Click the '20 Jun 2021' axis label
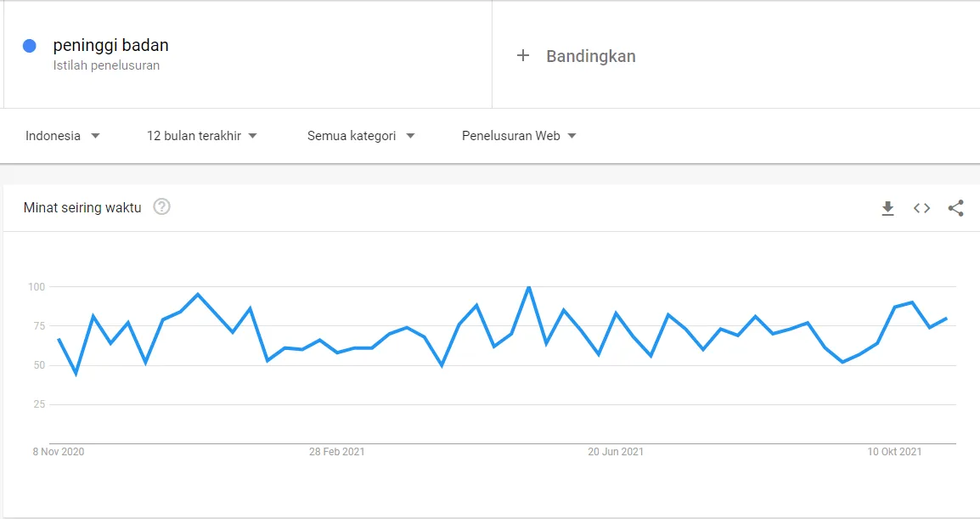Viewport: 980px width, 519px height. (613, 452)
